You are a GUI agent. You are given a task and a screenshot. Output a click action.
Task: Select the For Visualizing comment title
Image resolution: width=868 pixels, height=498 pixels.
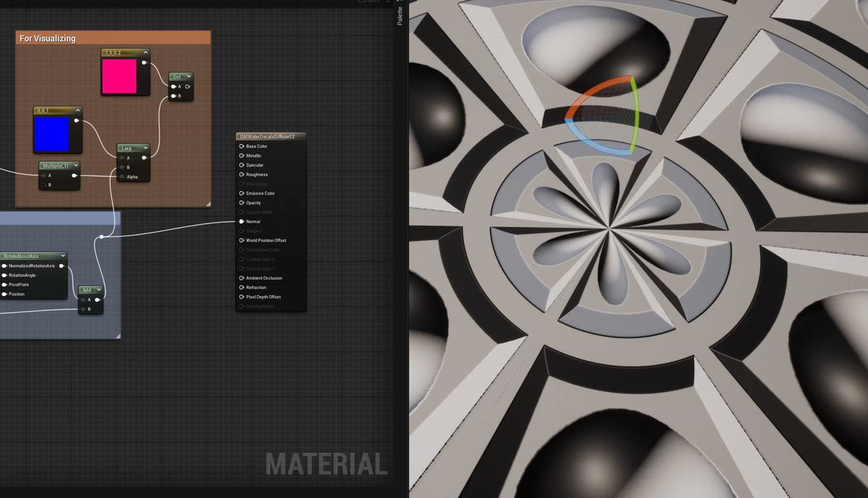[x=48, y=38]
